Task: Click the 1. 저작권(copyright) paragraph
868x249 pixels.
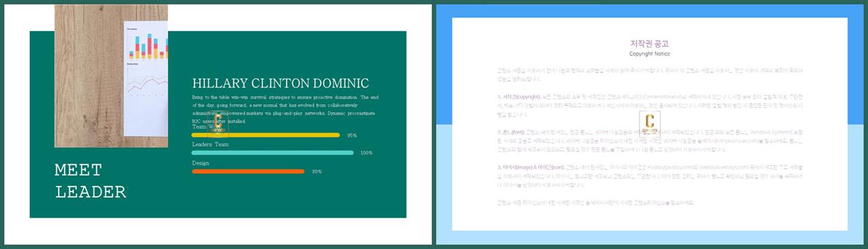Action: (650, 106)
